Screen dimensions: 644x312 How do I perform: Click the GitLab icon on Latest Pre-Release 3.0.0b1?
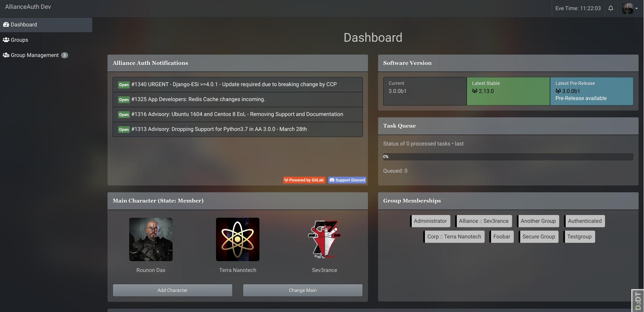558,91
